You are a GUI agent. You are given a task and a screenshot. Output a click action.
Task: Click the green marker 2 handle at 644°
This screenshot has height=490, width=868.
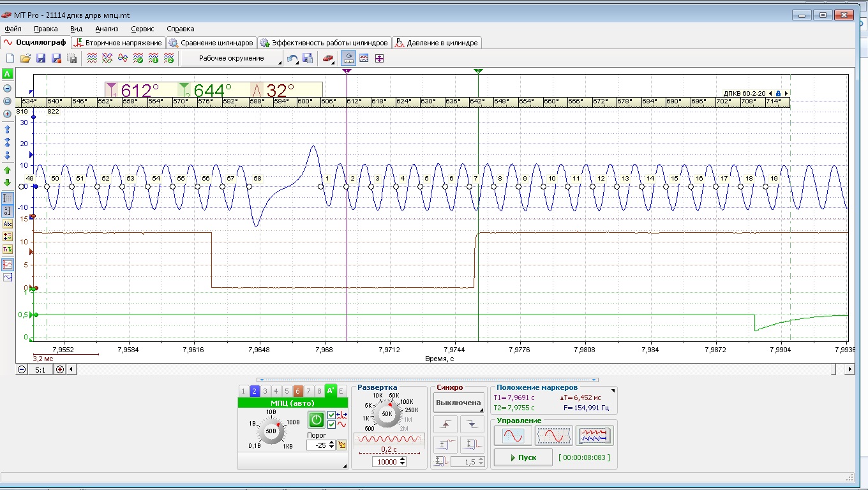tap(479, 71)
